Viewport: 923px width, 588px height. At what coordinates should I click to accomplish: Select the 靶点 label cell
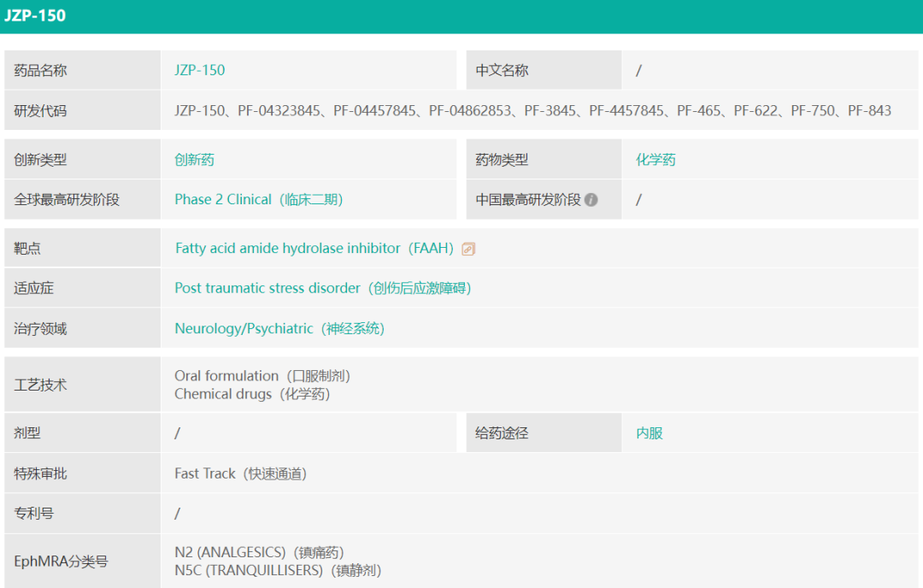point(82,249)
